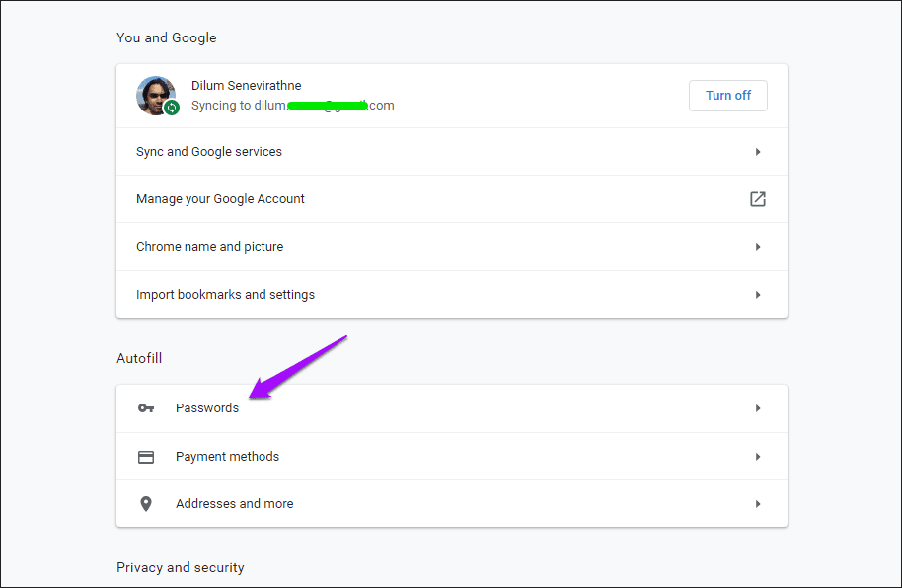Open the Payment methods label
This screenshot has height=588, width=902.
click(x=227, y=457)
